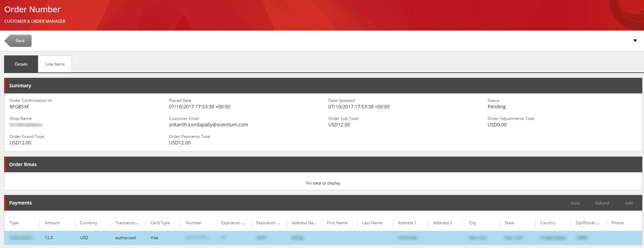Go back using the Back button
This screenshot has width=644, height=248.
(x=18, y=41)
